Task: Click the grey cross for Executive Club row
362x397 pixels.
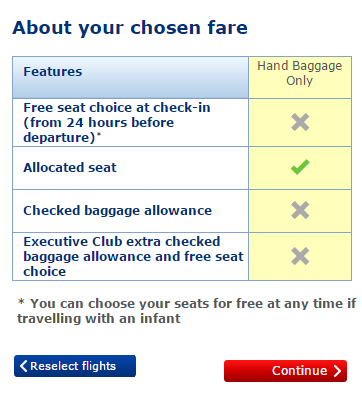Action: pyautogui.click(x=300, y=256)
